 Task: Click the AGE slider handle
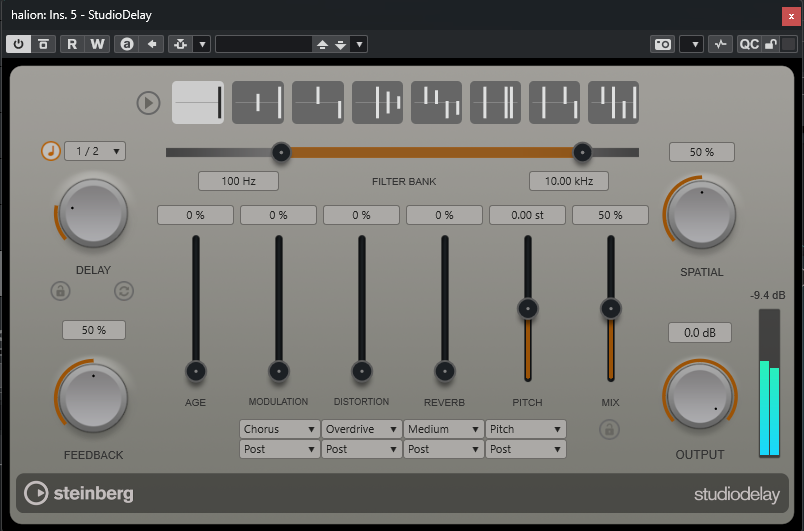coord(196,371)
